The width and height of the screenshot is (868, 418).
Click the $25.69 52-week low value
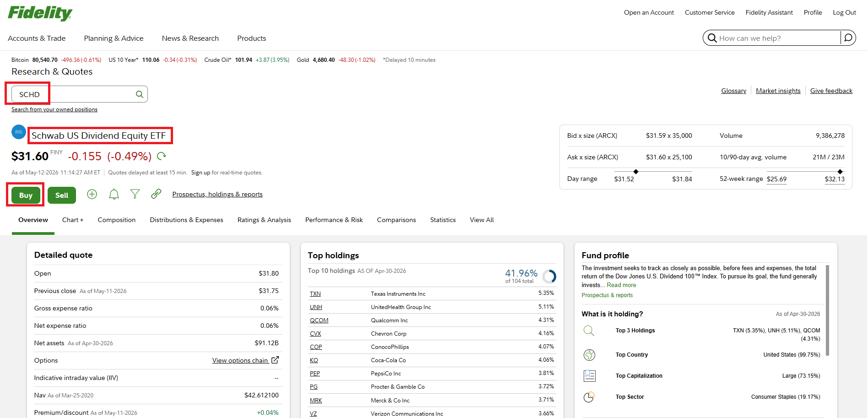(776, 179)
